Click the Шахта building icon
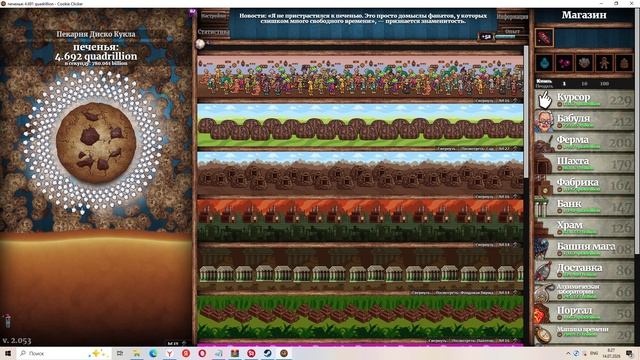 [544, 164]
